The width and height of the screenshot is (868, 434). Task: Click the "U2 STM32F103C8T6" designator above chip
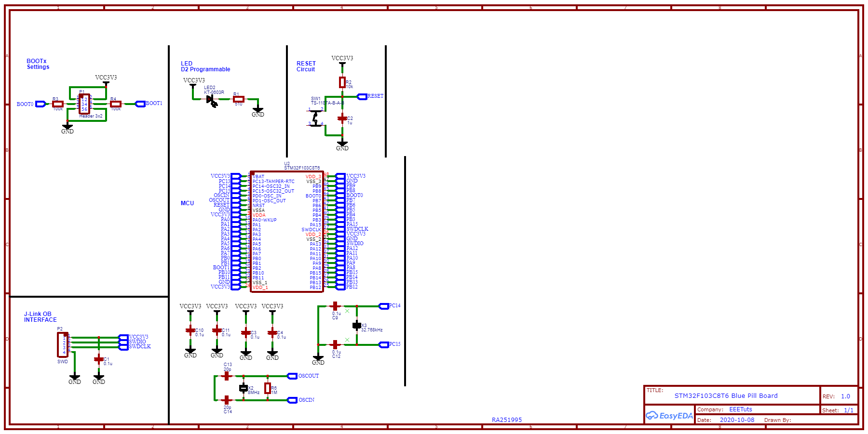(302, 166)
